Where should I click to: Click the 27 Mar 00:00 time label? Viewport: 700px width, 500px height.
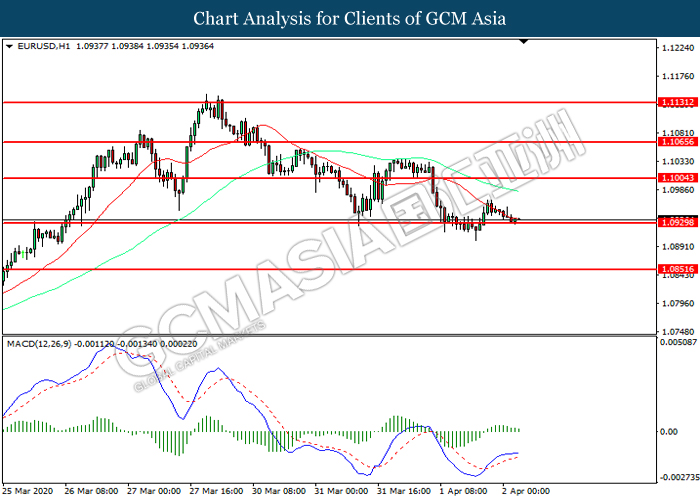(x=154, y=491)
